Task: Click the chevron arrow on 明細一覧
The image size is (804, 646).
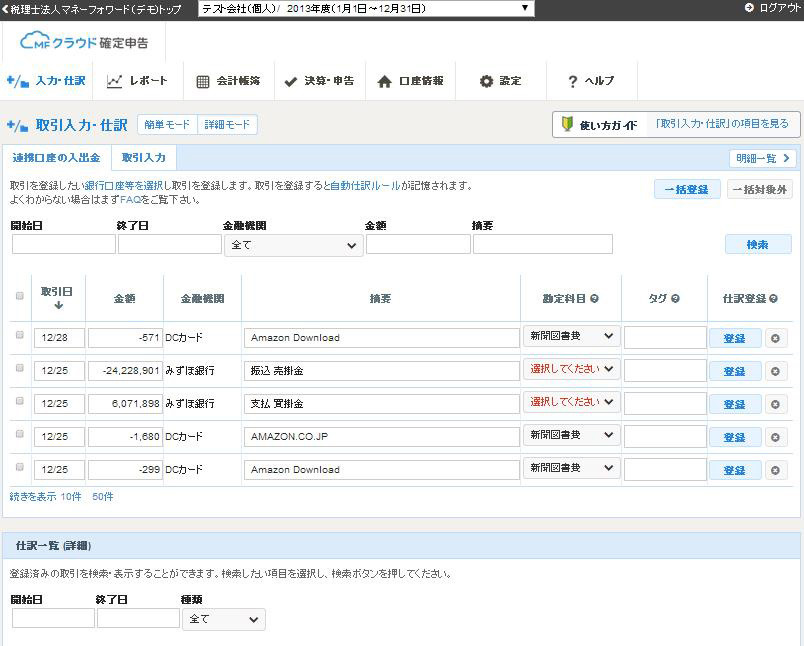Action: point(786,158)
